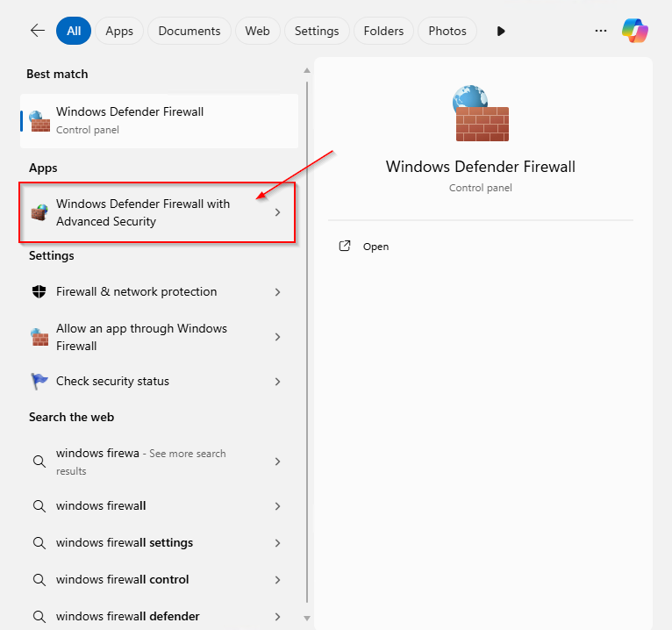Click the back arrow in search header
The width and height of the screenshot is (672, 630).
click(37, 31)
